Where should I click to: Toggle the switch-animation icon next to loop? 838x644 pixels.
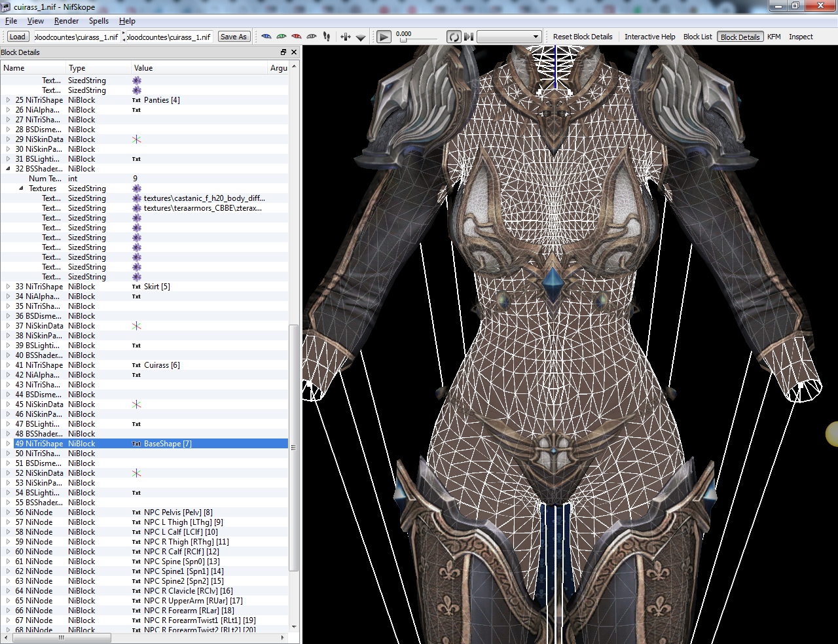(x=469, y=37)
